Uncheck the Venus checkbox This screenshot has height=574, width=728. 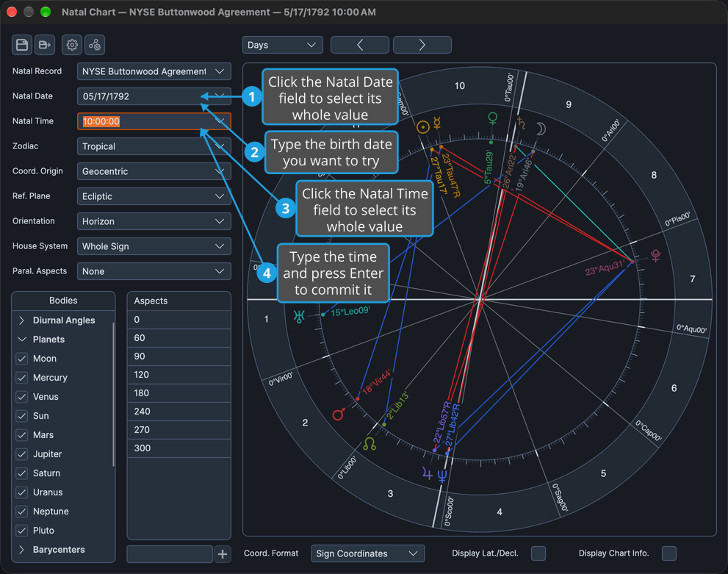22,397
